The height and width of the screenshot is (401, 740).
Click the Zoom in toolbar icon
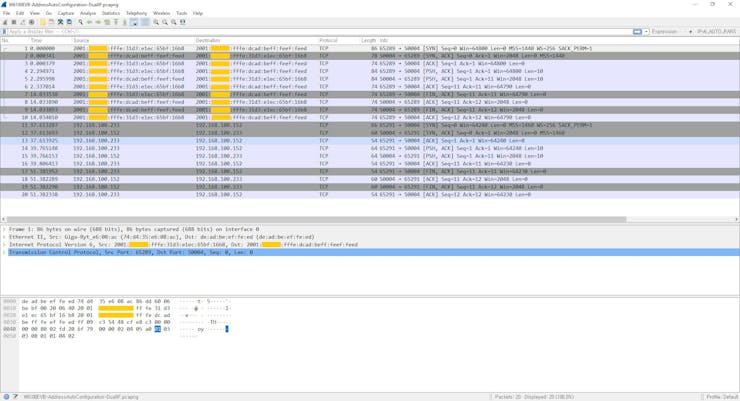click(x=156, y=22)
